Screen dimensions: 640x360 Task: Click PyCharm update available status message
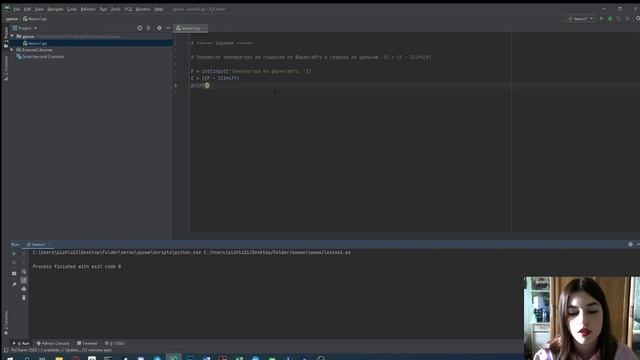point(61,350)
